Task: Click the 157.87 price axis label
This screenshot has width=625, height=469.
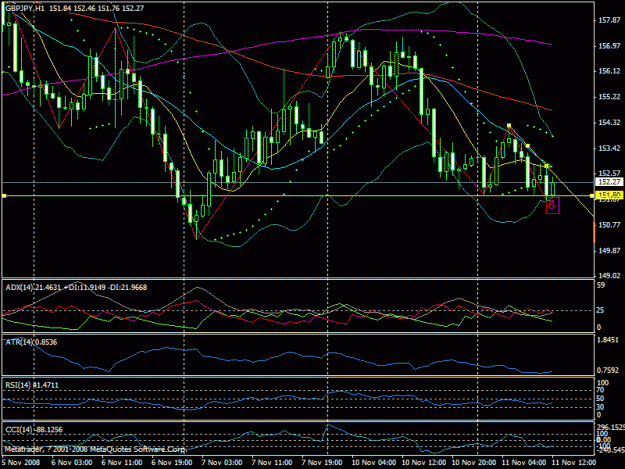Action: pos(609,20)
